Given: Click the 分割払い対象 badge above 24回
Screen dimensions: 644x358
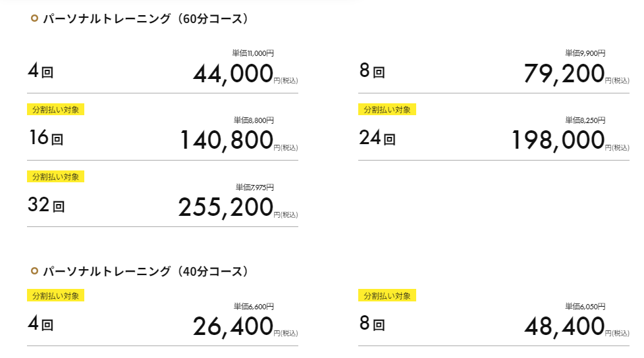Looking at the screenshot, I should point(387,109).
